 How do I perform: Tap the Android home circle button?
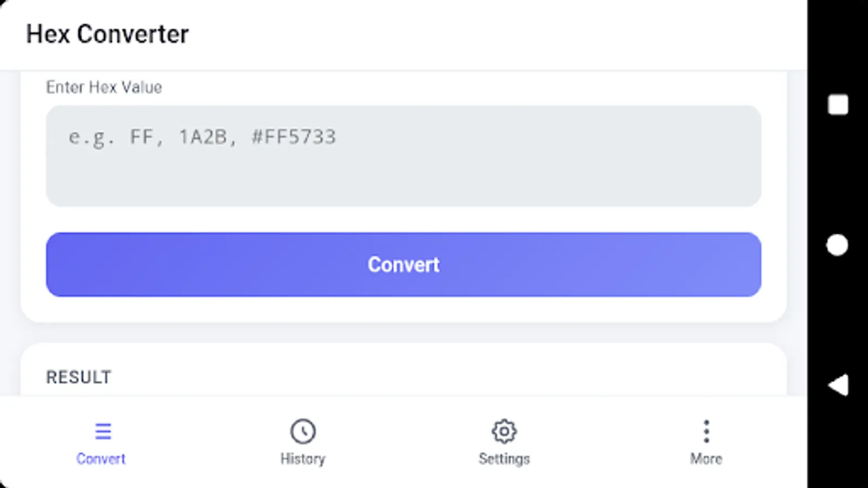click(x=837, y=245)
